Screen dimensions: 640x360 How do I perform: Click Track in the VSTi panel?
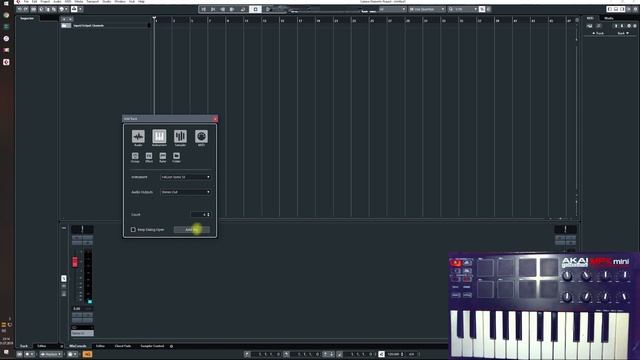[x=598, y=33]
